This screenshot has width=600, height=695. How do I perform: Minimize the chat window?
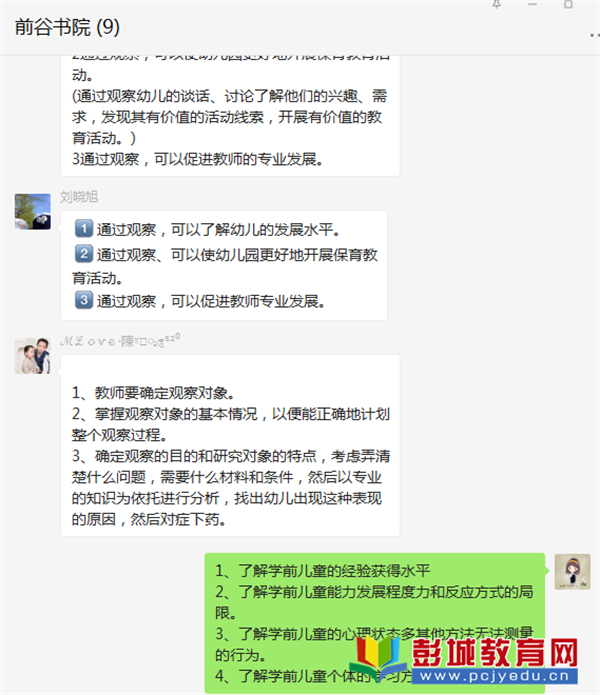click(533, 4)
